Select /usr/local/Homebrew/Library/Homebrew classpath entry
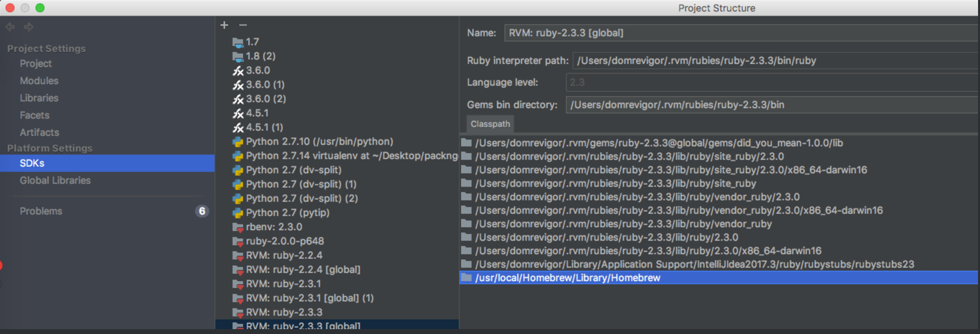The image size is (980, 334). click(719, 278)
